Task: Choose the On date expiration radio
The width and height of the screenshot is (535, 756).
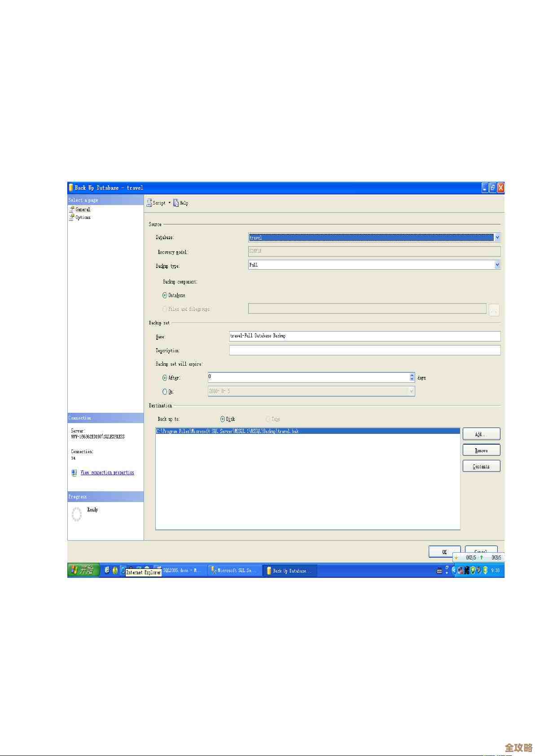Action: point(165,392)
